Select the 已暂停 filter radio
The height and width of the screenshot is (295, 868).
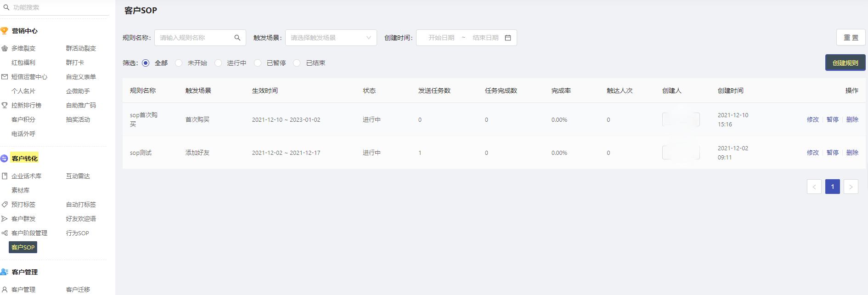coord(258,63)
